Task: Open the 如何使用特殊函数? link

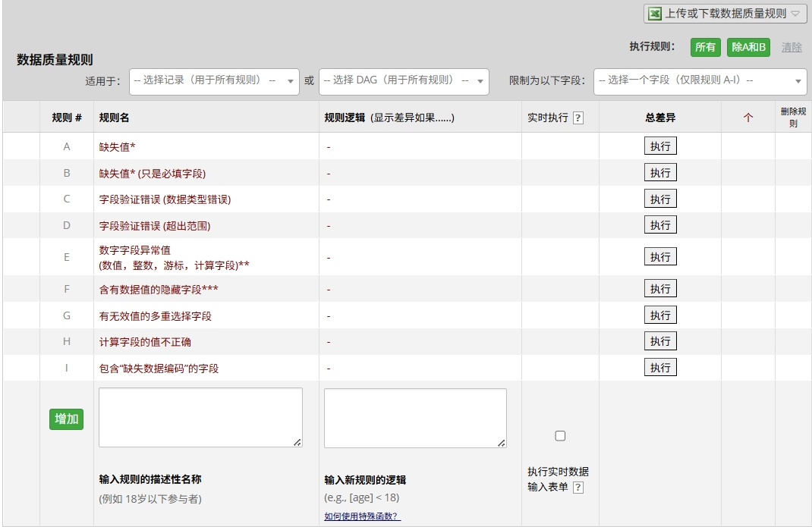Action: (x=363, y=516)
